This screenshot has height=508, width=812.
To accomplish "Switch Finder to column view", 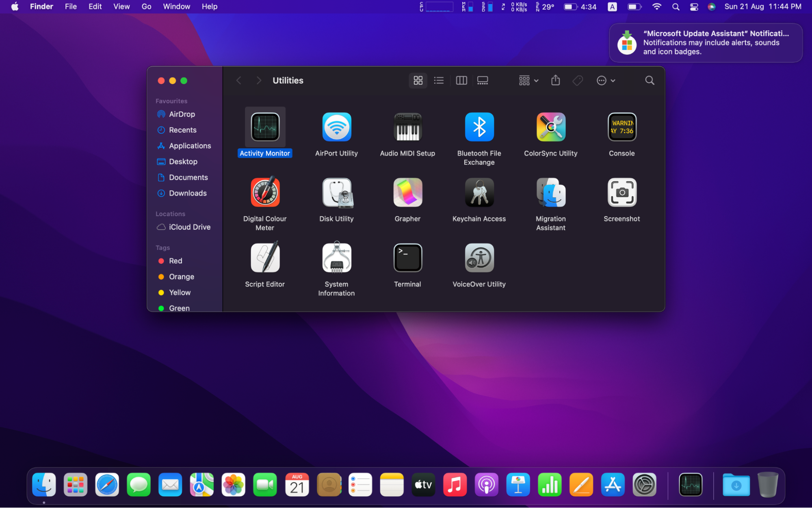I will 461,80.
